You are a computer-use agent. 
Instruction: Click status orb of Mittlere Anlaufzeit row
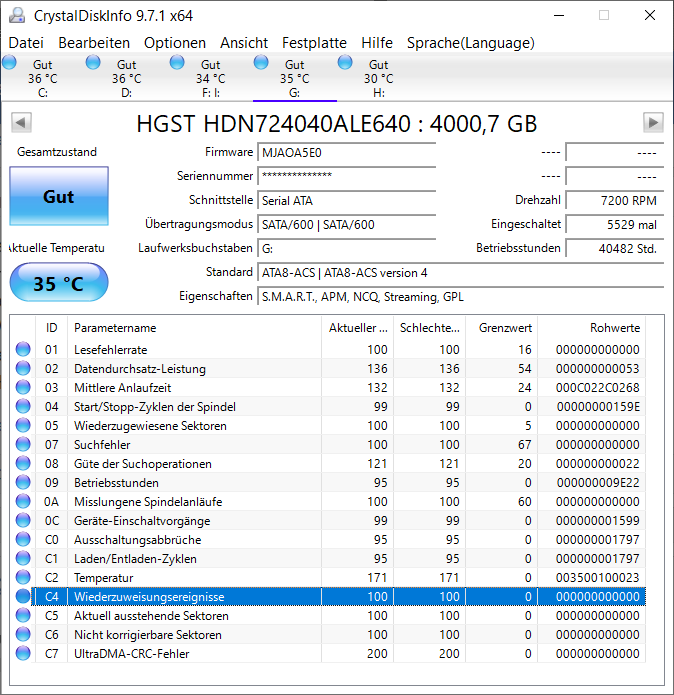23,387
